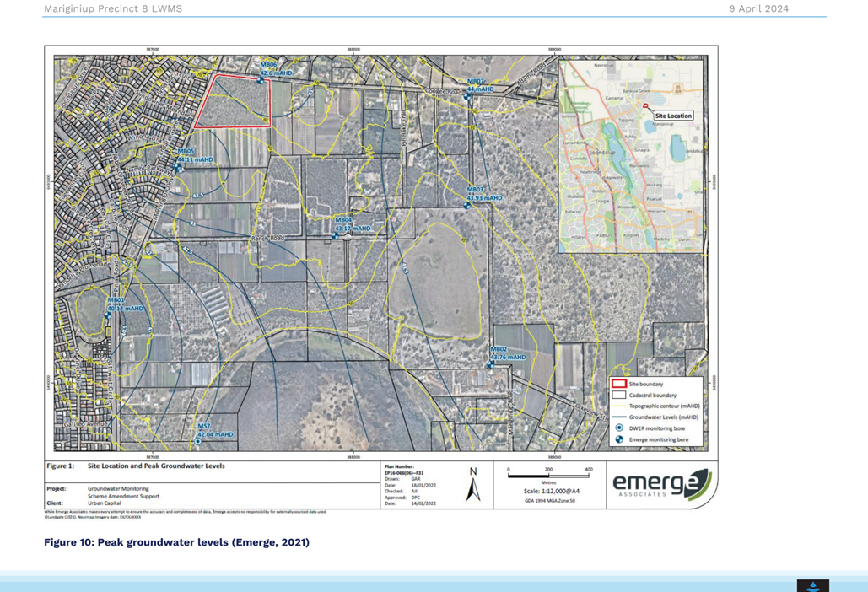Click the 'Groundwater Monitoring' project text
868x592 pixels.
(x=118, y=488)
